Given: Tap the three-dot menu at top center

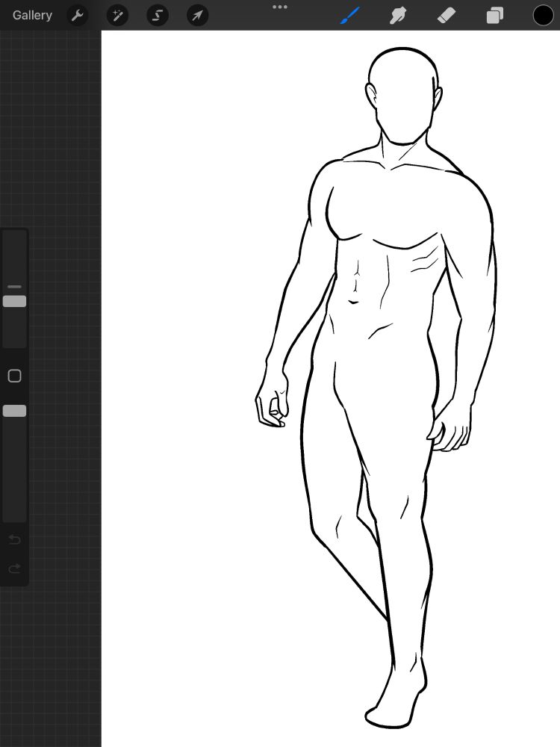Looking at the screenshot, I should click(279, 7).
